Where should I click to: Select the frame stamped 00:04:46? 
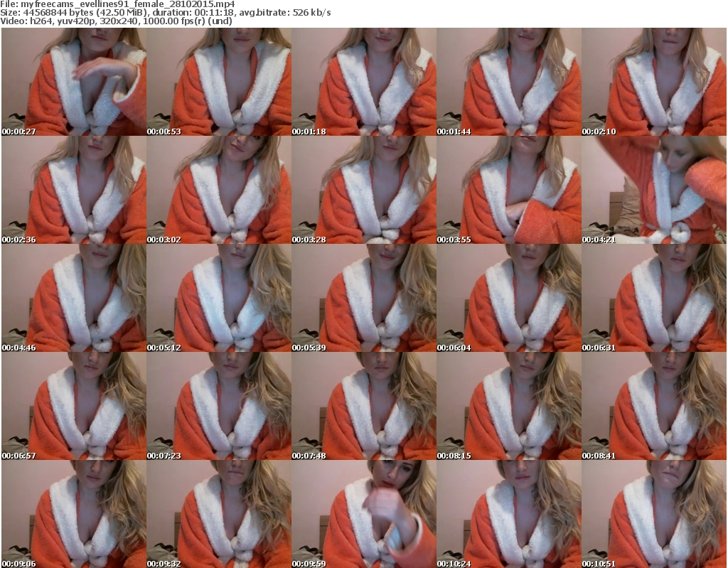coord(74,298)
